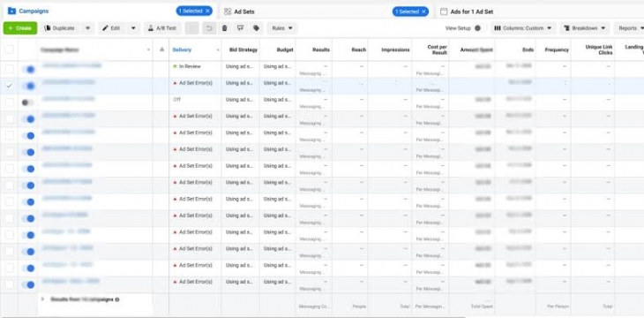
Task: Click the Results column header
Action: pyautogui.click(x=321, y=49)
